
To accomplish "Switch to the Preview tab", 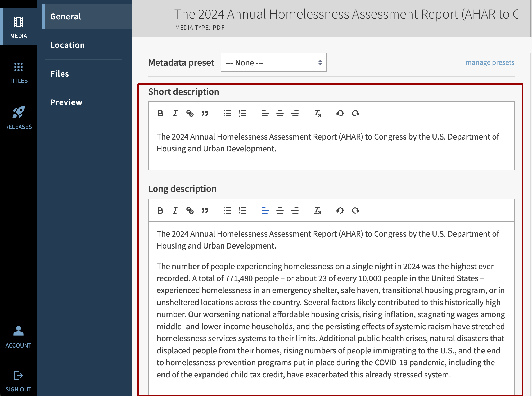I will (x=66, y=102).
